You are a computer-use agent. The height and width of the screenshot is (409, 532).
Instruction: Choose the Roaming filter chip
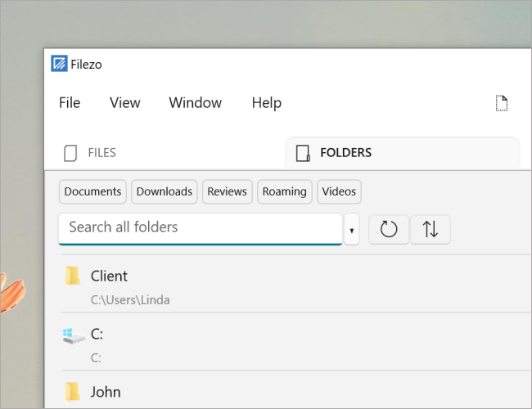tap(285, 191)
